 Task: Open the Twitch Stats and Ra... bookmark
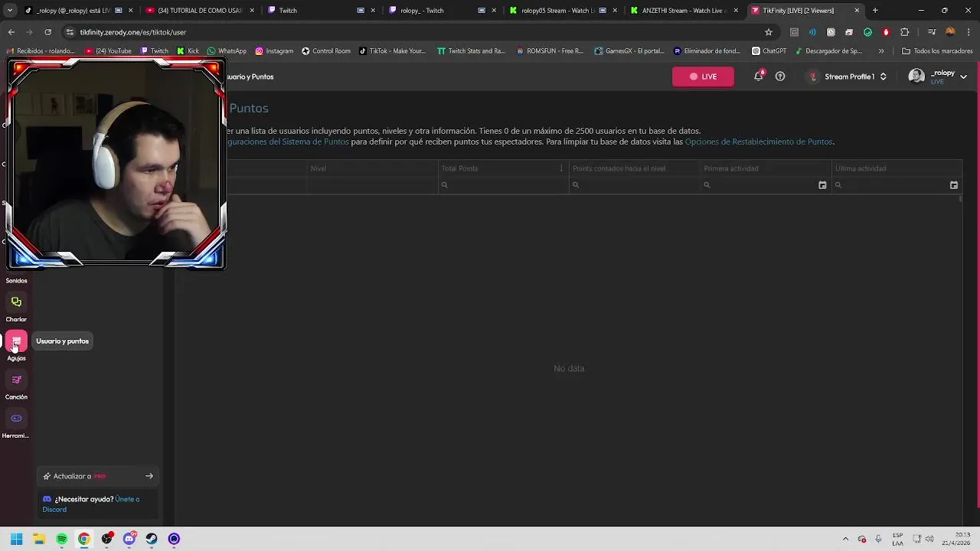[471, 51]
